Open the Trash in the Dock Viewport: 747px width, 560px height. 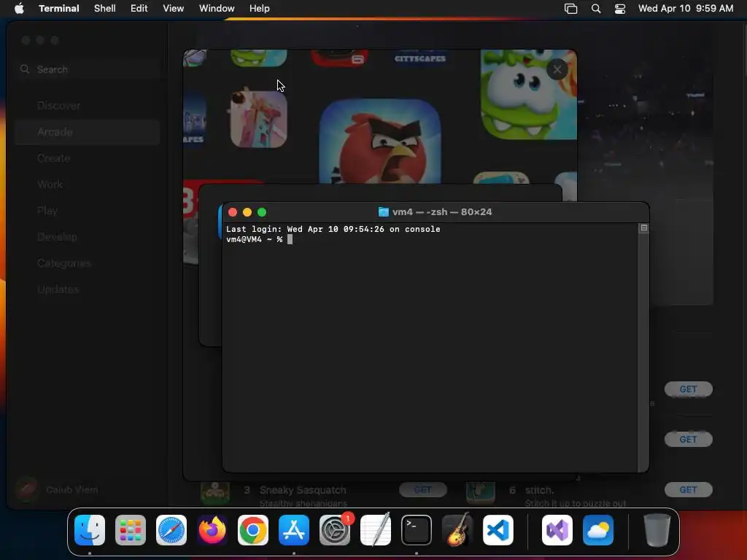coord(657,530)
